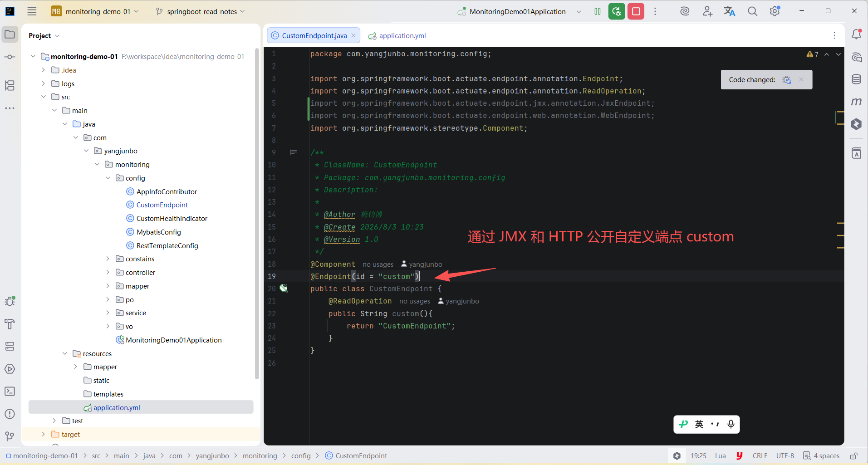Screen dimensions: 868x465
Task: Click the gutter icon beside class CustomEndpoint
Action: click(284, 288)
